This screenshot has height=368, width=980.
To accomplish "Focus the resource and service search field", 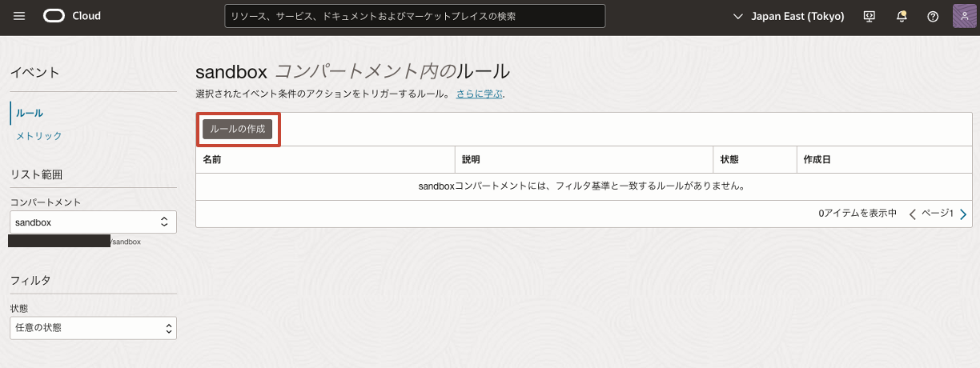I will click(415, 16).
